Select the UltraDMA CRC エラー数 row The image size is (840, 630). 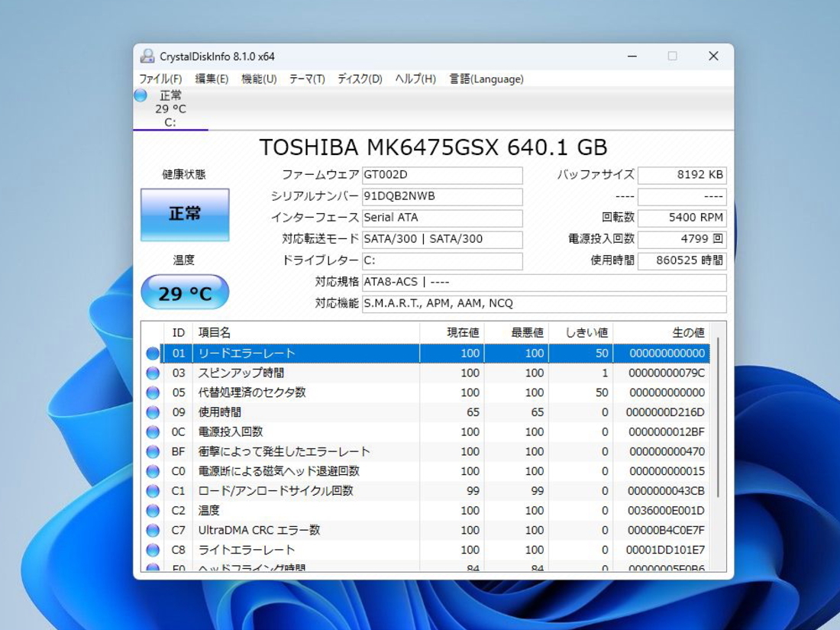(427, 531)
